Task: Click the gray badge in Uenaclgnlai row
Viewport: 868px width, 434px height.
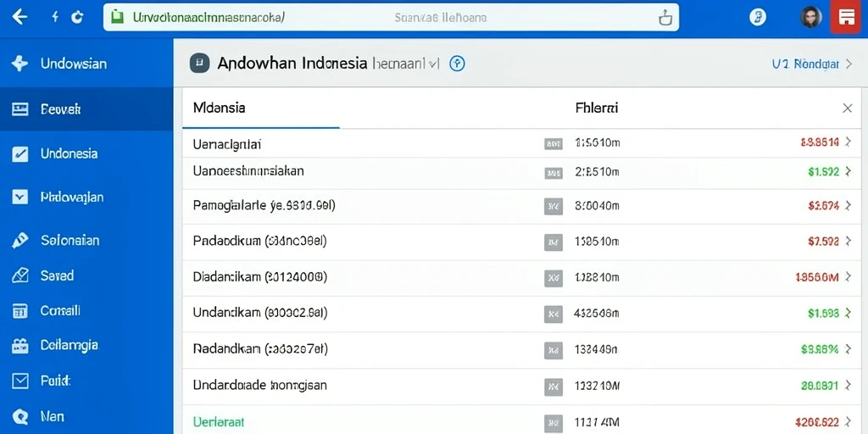Action: [553, 144]
